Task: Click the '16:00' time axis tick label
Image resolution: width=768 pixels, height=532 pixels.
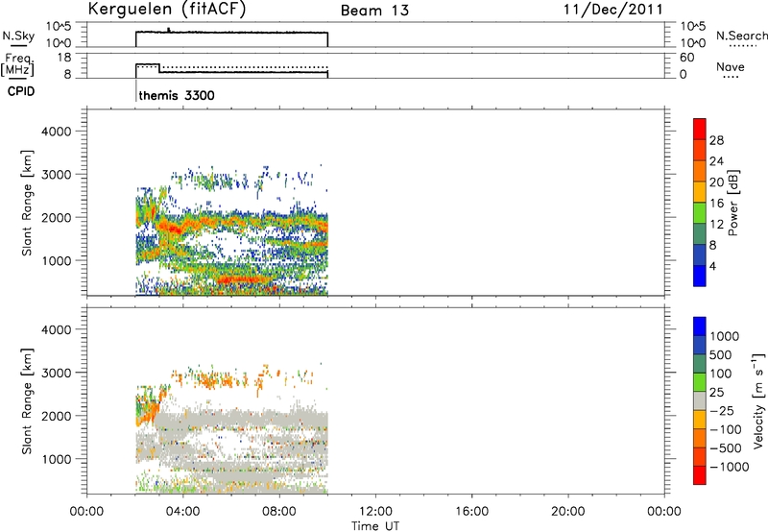Action: 471,512
